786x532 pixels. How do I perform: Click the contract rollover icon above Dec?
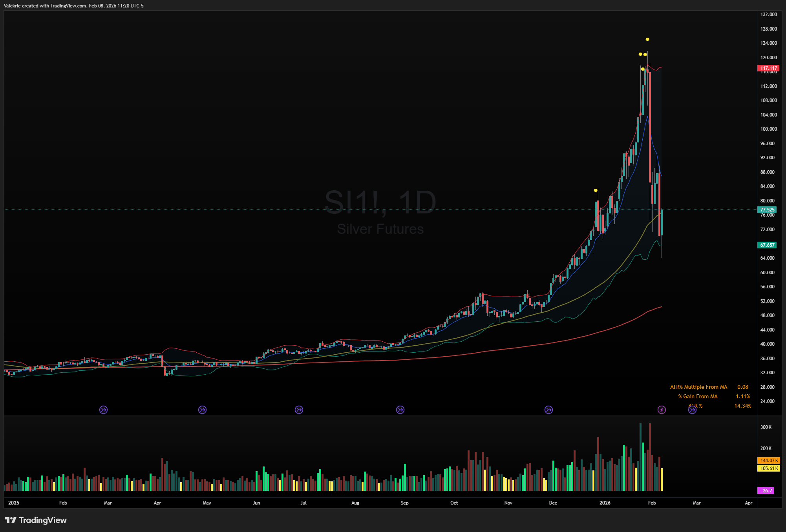pyautogui.click(x=548, y=410)
